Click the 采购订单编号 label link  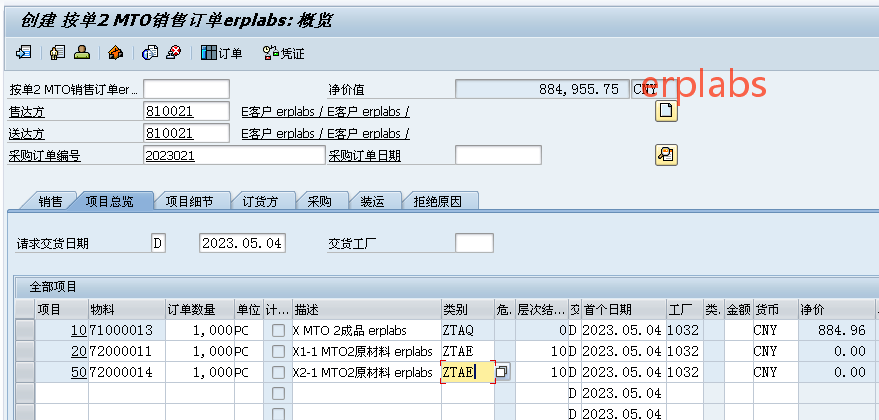(44, 156)
